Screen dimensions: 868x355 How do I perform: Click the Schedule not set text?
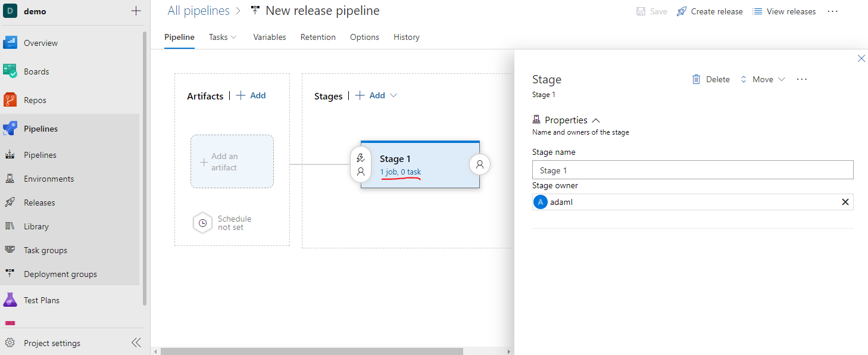pos(235,223)
